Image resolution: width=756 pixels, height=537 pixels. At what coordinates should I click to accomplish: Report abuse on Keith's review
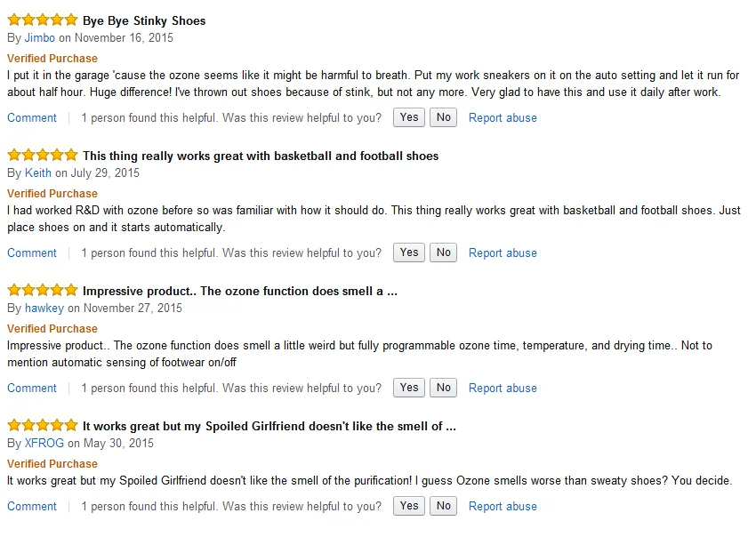point(503,252)
